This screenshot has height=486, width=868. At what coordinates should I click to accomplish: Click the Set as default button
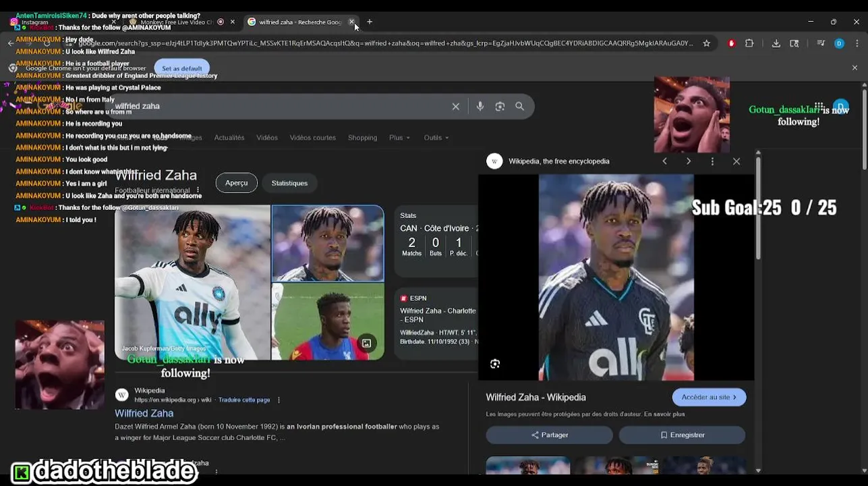[182, 68]
